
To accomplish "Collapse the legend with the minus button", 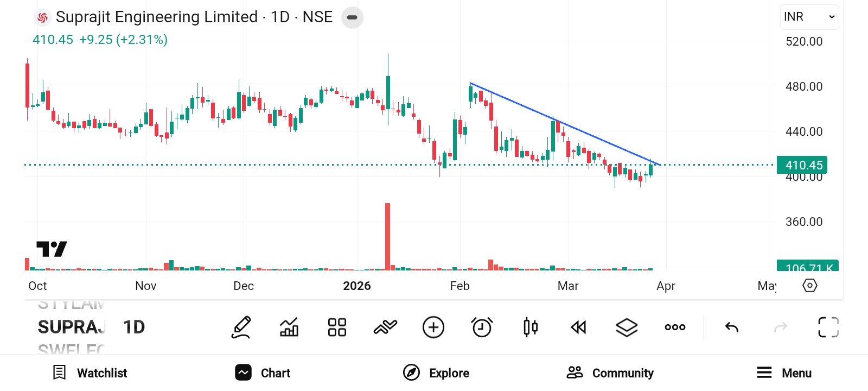I will [x=352, y=17].
